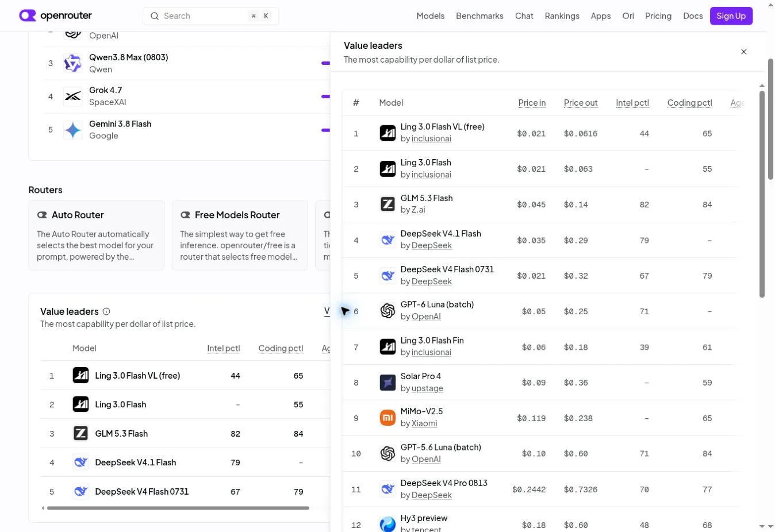Viewport: 775px width, 532px height.
Task: Click the orange MiMo-V2.5 Xiaomi icon
Action: click(x=387, y=418)
